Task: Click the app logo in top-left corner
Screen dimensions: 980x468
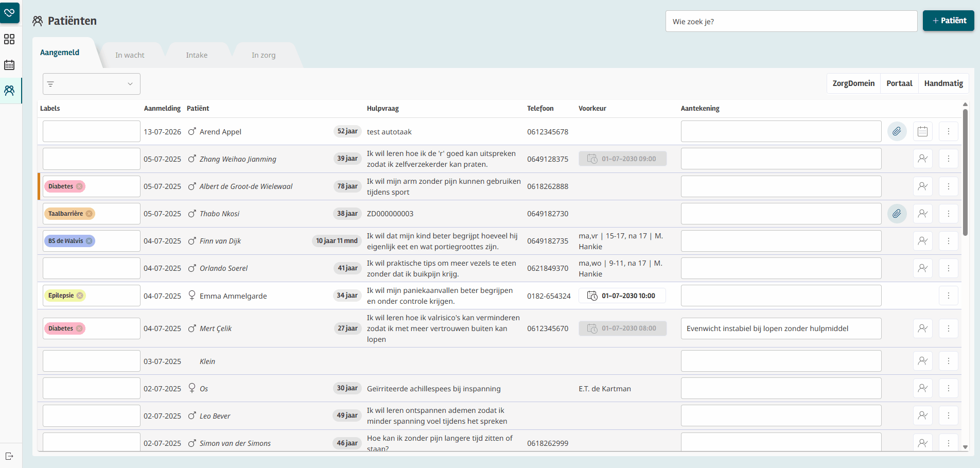Action: (x=10, y=12)
